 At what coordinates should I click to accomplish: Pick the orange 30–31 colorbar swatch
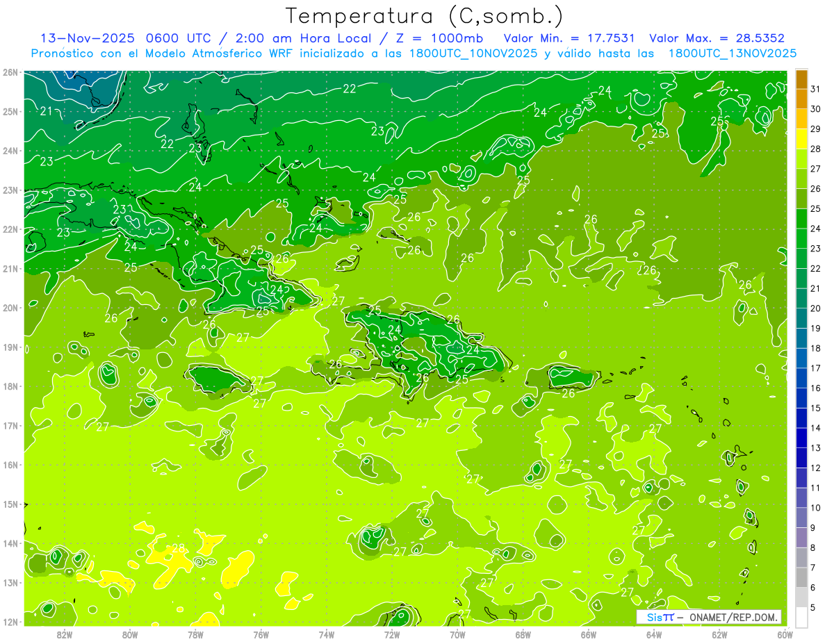pos(801,99)
